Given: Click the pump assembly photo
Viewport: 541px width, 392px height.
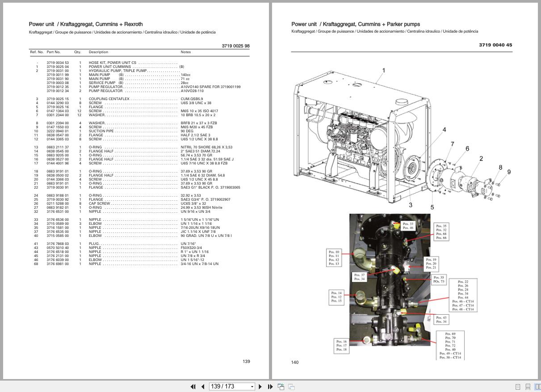Looking at the screenshot, I should tap(390, 279).
